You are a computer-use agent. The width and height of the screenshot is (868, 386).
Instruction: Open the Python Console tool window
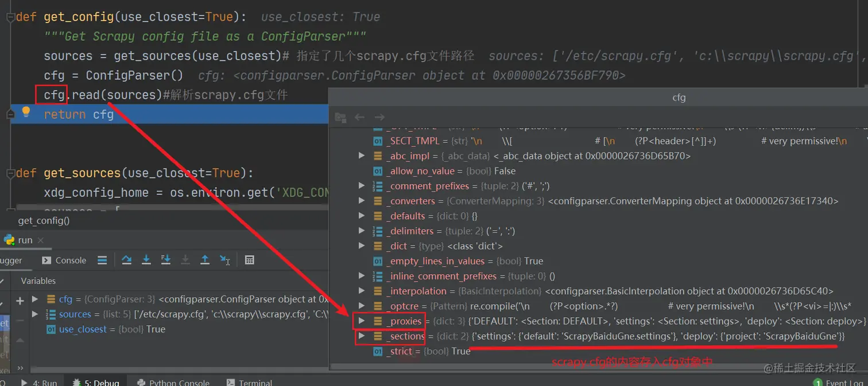tap(173, 382)
